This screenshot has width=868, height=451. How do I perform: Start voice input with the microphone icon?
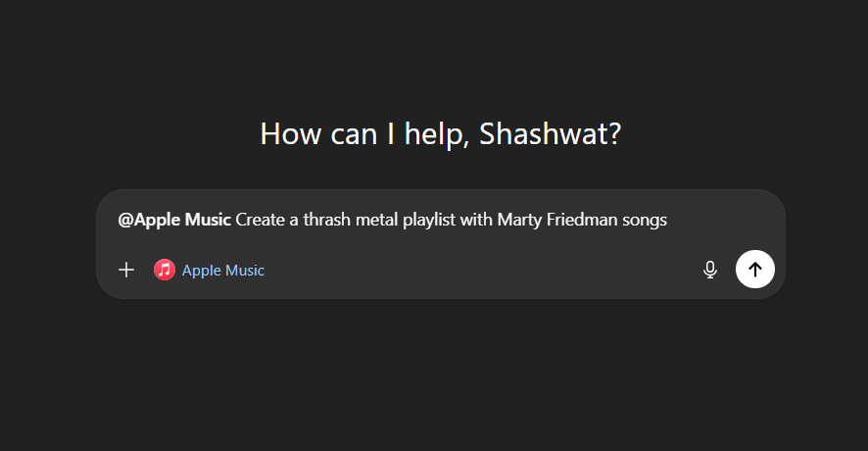710,270
